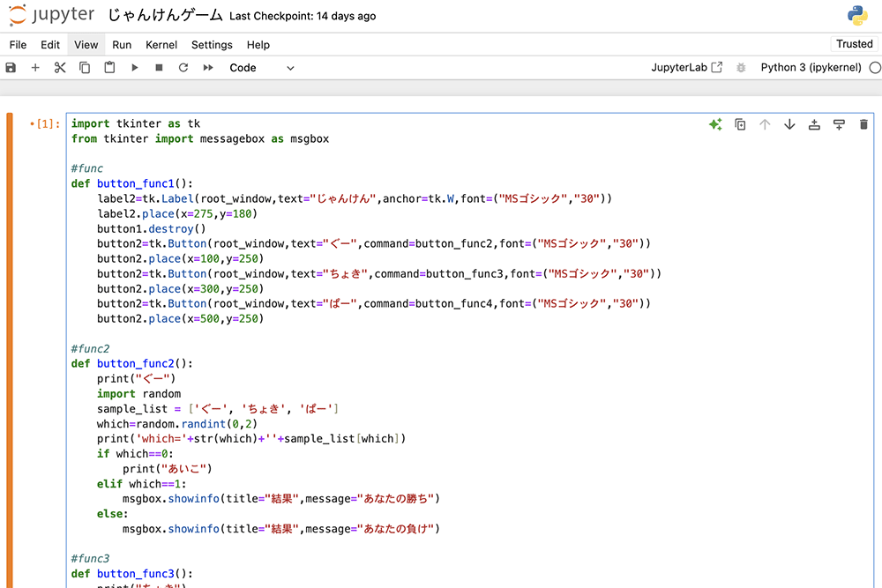882x588 pixels.
Task: Delete the cell with the trash icon
Action: tap(864, 124)
